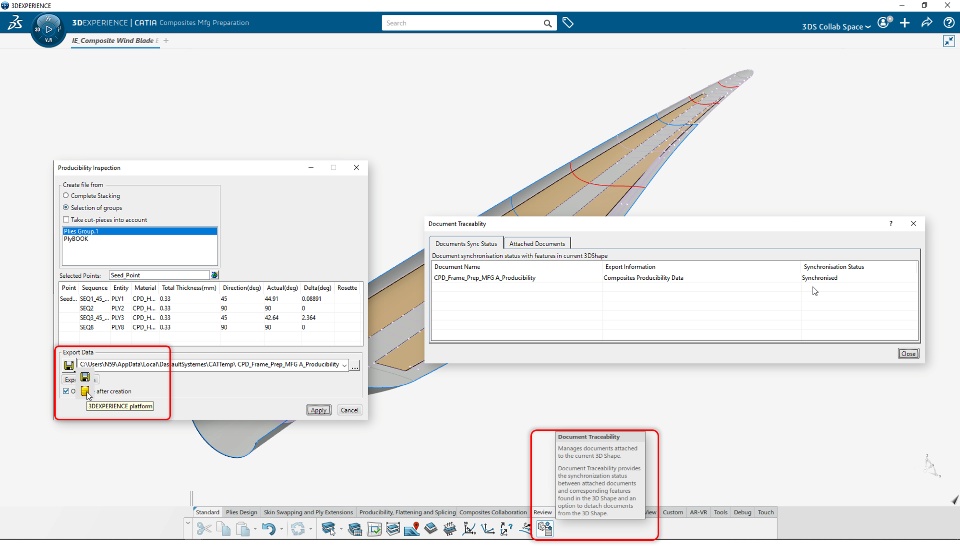Click Cancel in Producibility Inspection
The width and height of the screenshot is (960, 547).
pos(349,410)
